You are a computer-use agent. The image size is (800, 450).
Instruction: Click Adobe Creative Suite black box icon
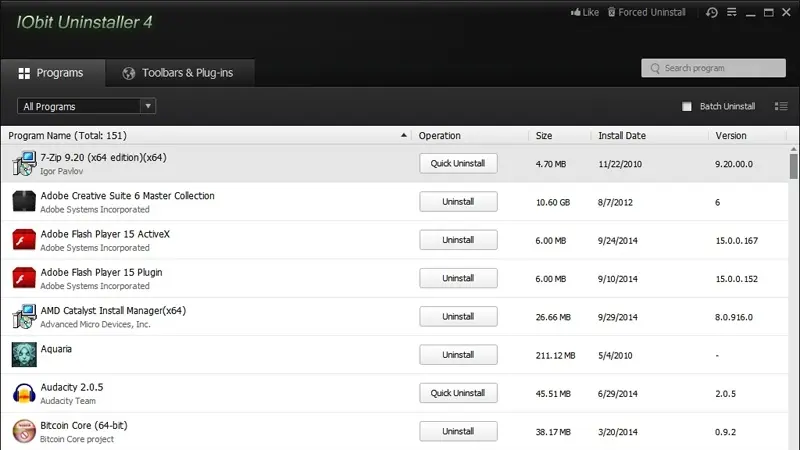pos(24,201)
